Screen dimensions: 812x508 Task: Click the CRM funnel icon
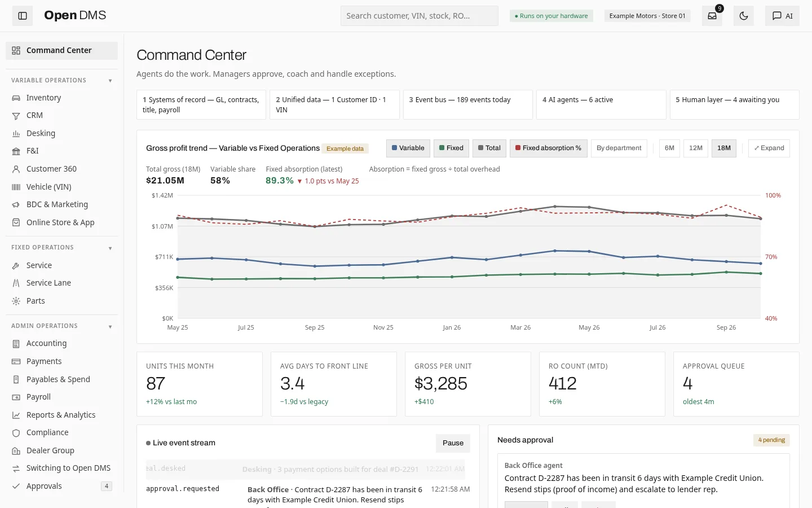pos(16,116)
